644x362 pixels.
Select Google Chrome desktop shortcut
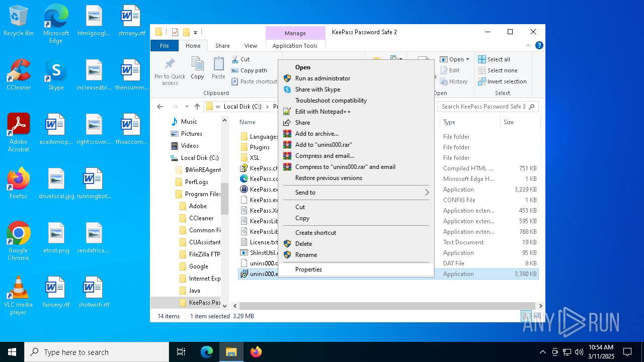click(x=19, y=241)
